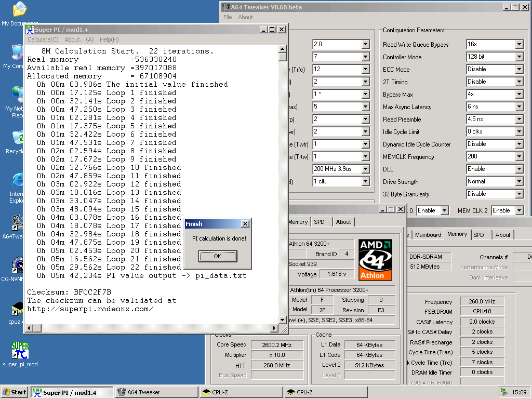Select the cpuz desktop shortcut icon
Image resolution: width=532 pixels, height=399 pixels.
[x=17, y=309]
